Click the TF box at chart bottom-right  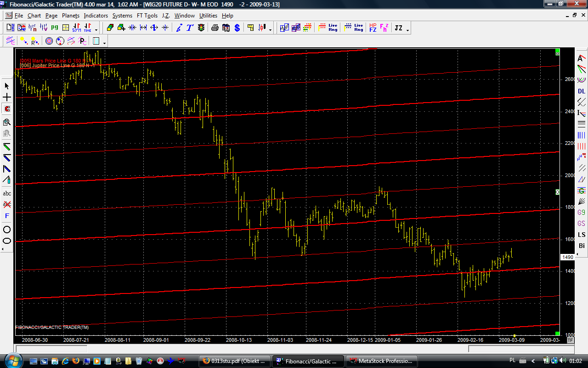(x=570, y=340)
